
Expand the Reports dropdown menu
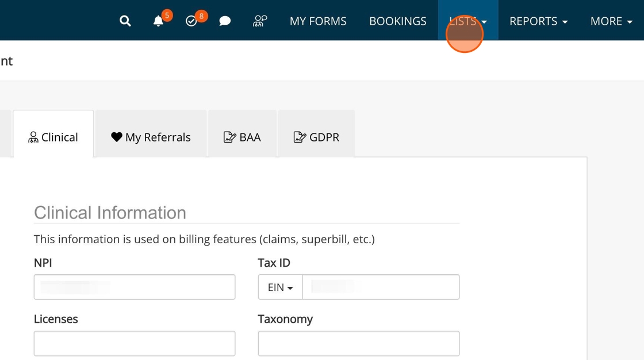click(538, 21)
